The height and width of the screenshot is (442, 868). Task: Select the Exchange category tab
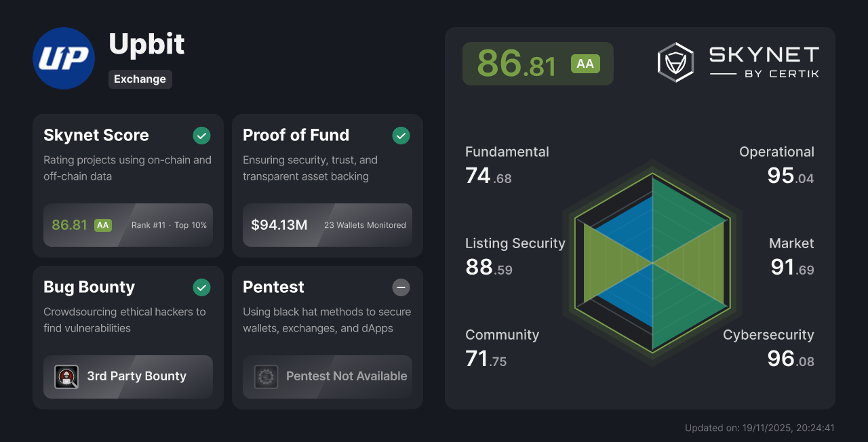pyautogui.click(x=140, y=79)
